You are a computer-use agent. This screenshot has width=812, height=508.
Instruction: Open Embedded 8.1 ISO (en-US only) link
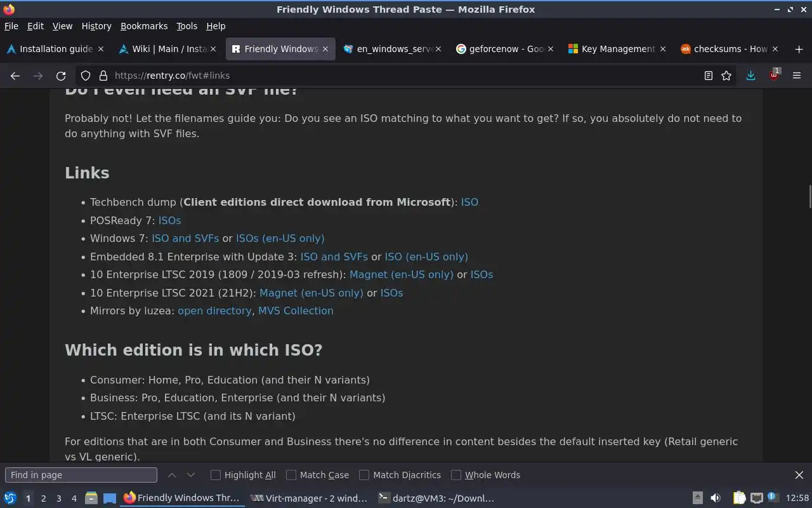pyautogui.click(x=426, y=257)
